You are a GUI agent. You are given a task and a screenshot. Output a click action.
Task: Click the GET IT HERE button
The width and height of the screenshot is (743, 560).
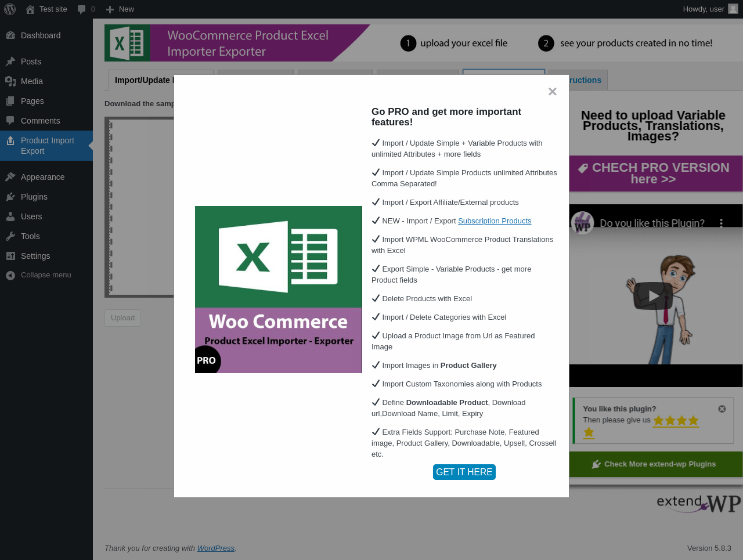(x=464, y=472)
